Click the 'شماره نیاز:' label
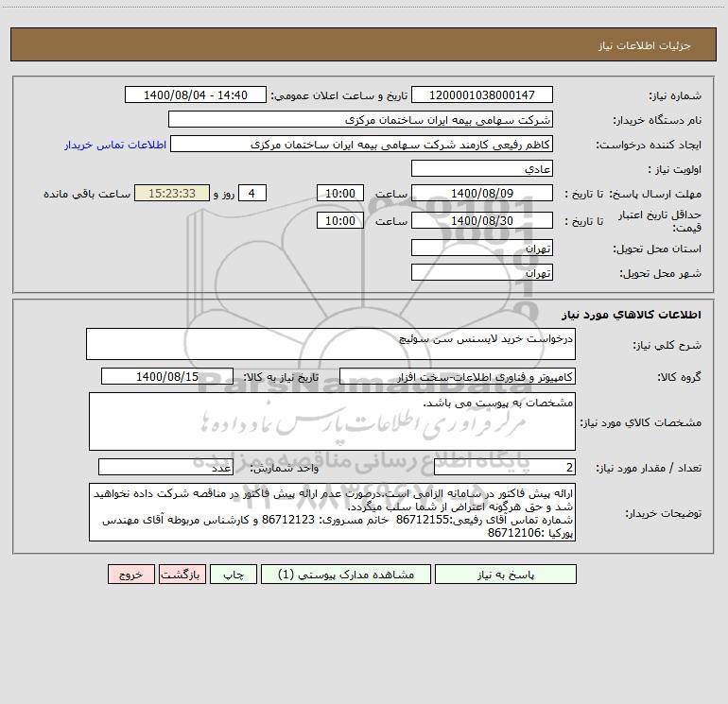Screen dimensions: 728x704 pyautogui.click(x=675, y=96)
